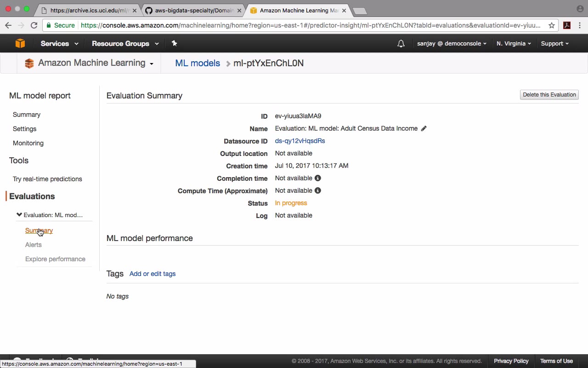The height and width of the screenshot is (368, 588).
Task: Open the Amazon Machine Learning dropdown
Action: 96,63
